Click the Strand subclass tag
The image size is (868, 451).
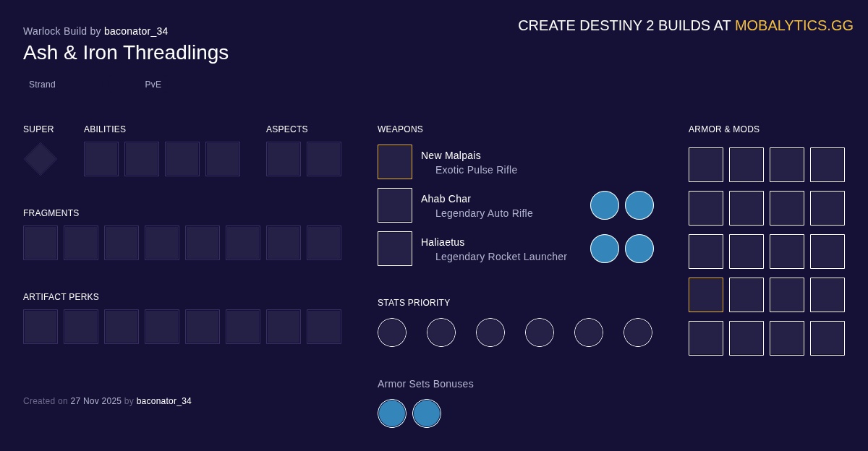tap(42, 85)
